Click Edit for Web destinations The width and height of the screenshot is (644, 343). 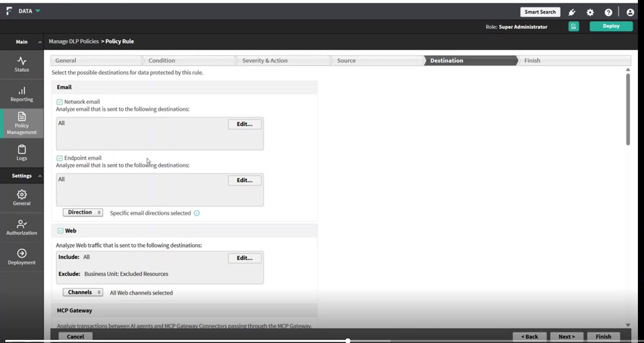[245, 258]
